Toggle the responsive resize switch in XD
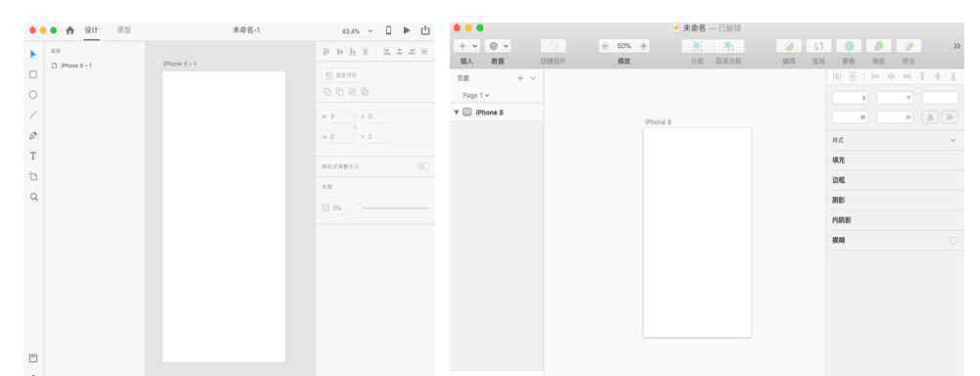980x376 pixels. [x=423, y=166]
